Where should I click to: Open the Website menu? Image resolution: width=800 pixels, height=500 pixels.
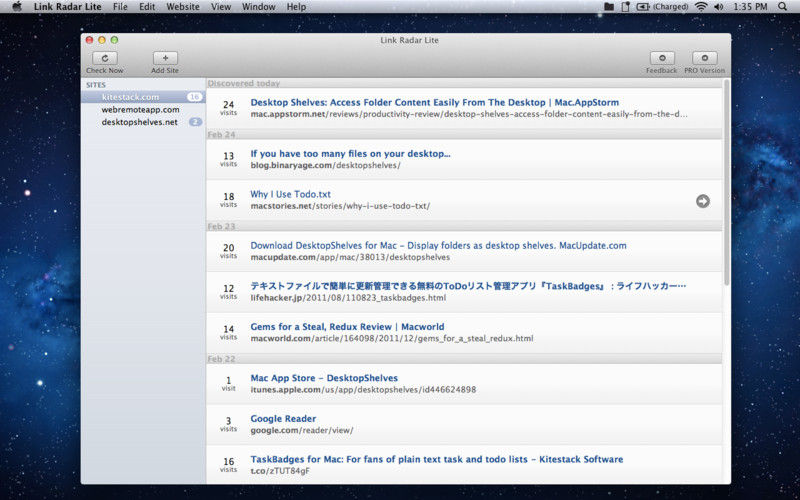click(183, 7)
